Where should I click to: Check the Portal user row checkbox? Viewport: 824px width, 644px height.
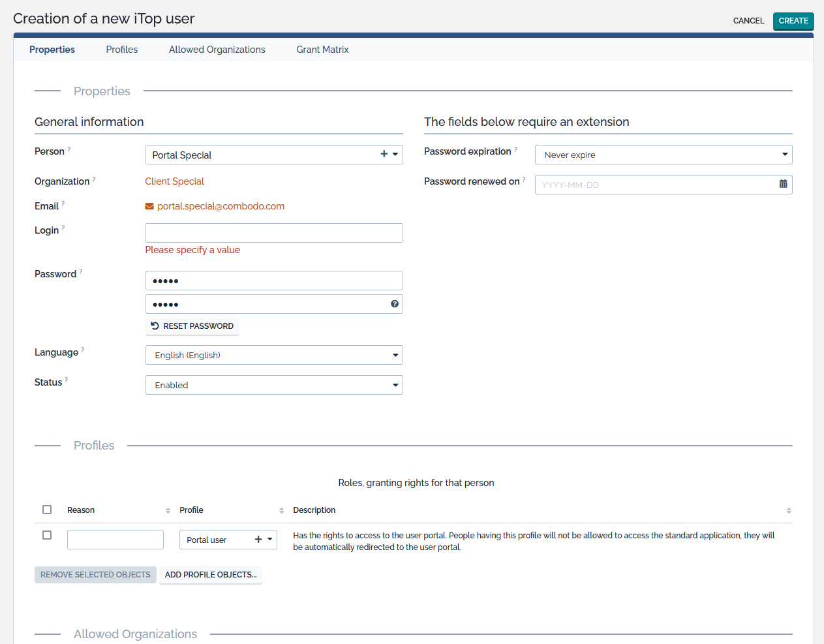(x=47, y=535)
